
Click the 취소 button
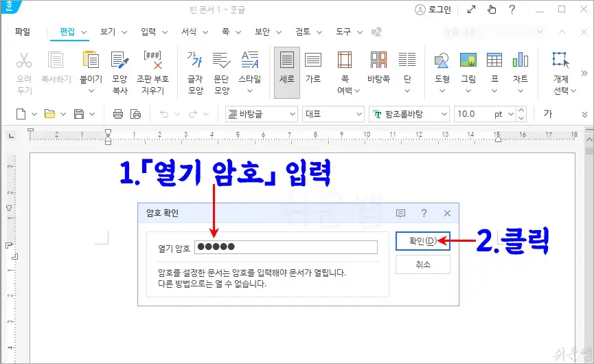423,264
